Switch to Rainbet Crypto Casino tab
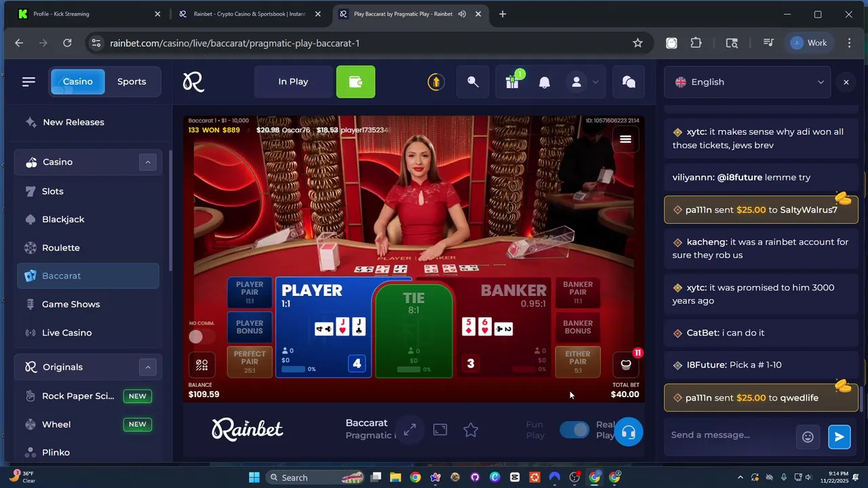Viewport: 868px width, 488px height. [250, 14]
